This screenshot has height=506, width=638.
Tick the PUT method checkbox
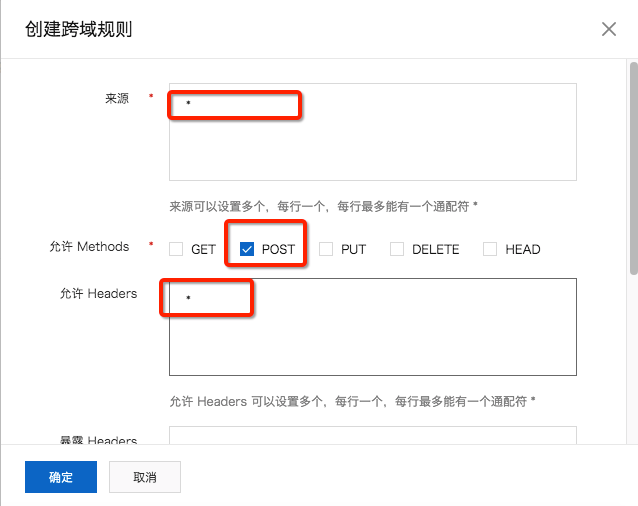coord(326,249)
